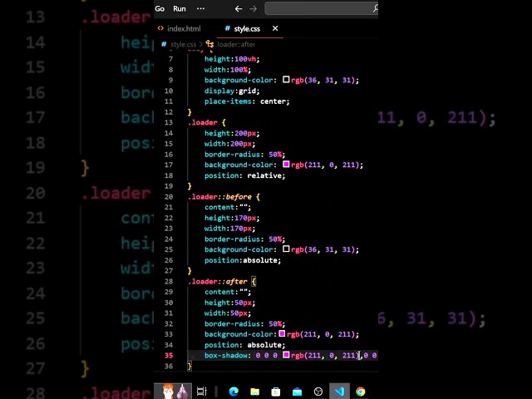Click 'box-shadow' property on line 35
532x399 pixels.
[x=226, y=355]
